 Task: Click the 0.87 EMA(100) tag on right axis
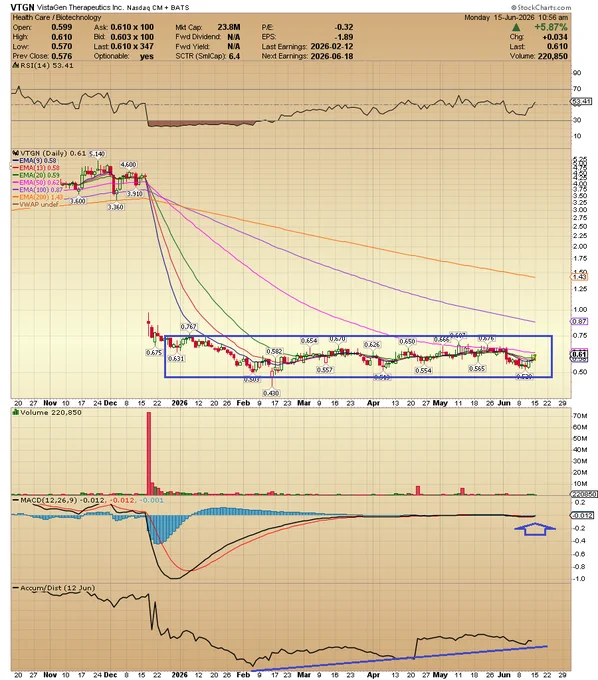pos(580,321)
